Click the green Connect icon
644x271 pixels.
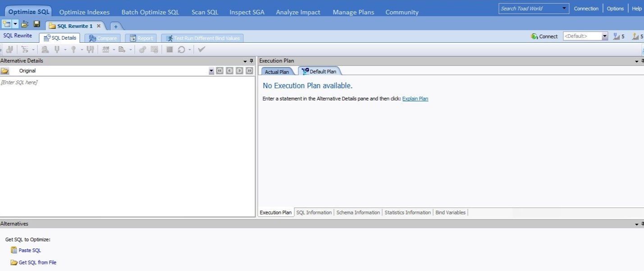(534, 36)
